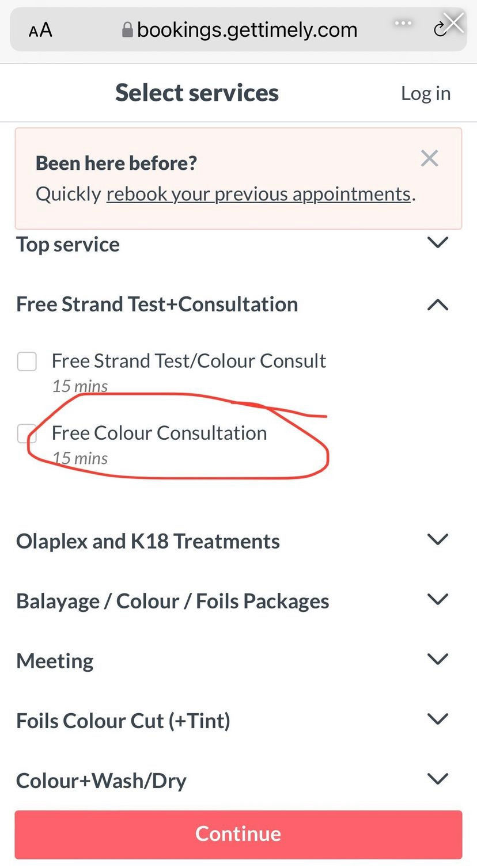
Task: Open 'rebook your previous appointments' link
Action: 259,194
